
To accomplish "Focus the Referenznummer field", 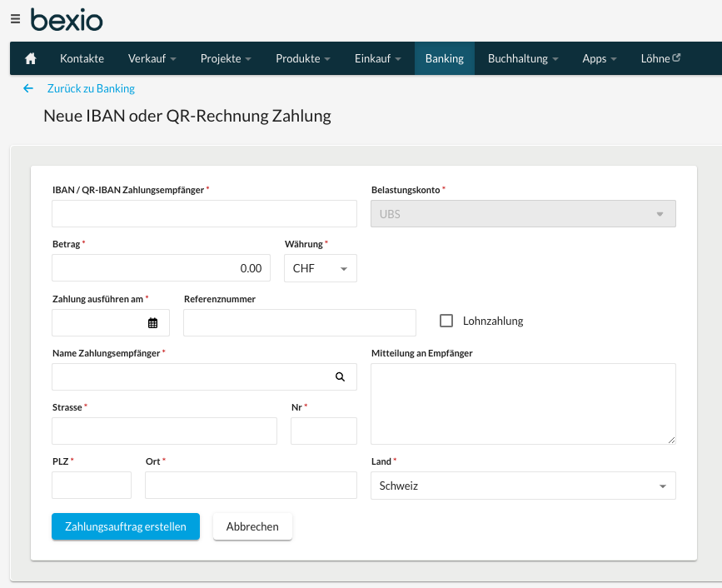I will 300,322.
